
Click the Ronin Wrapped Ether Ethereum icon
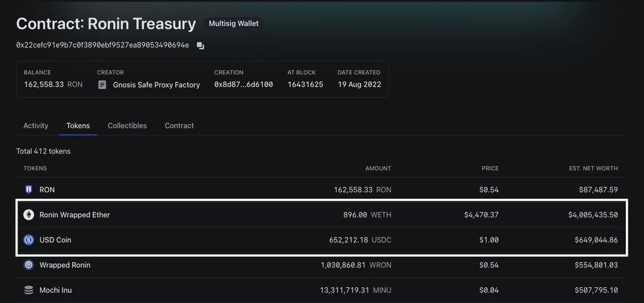click(x=28, y=214)
